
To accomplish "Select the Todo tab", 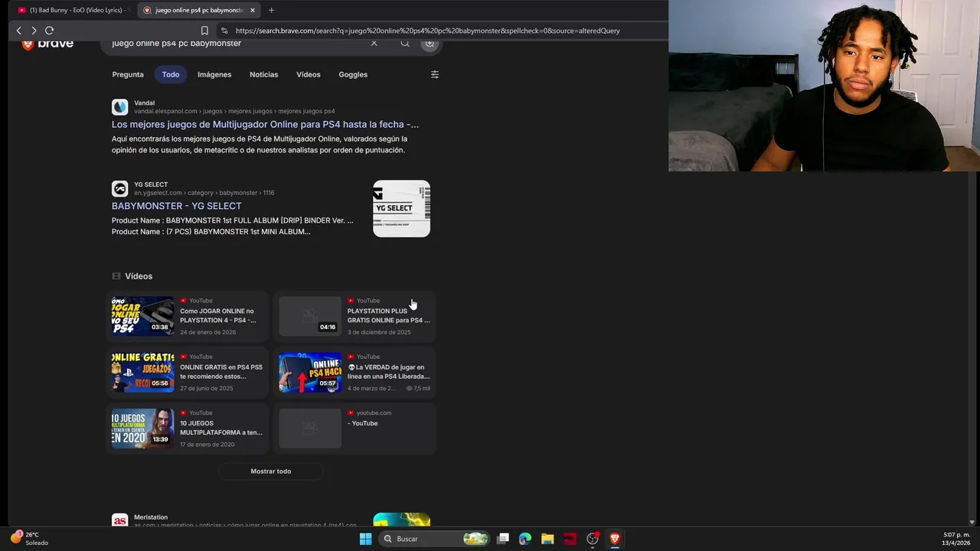I will 171,74.
